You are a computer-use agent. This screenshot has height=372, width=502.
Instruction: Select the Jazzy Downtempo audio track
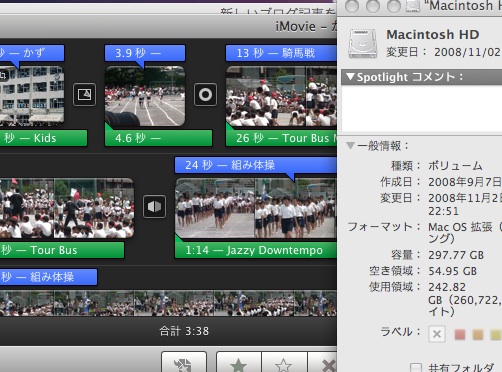(x=256, y=250)
